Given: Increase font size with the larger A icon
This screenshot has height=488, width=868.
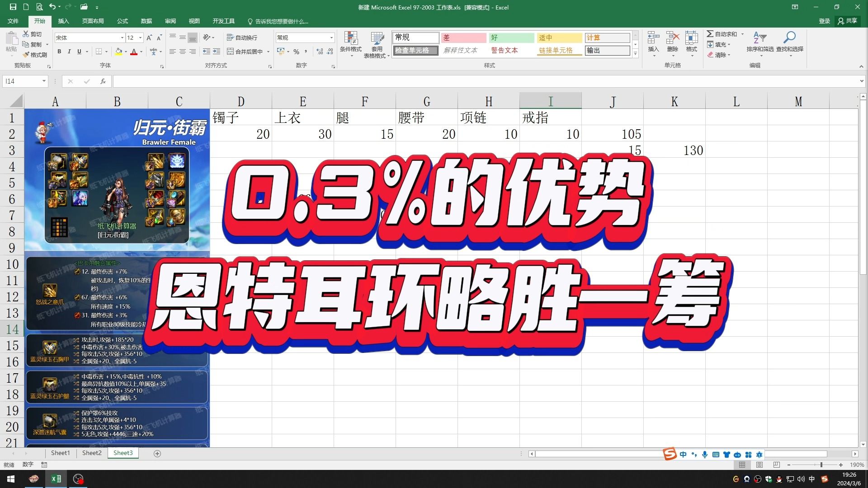Looking at the screenshot, I should click(x=149, y=38).
